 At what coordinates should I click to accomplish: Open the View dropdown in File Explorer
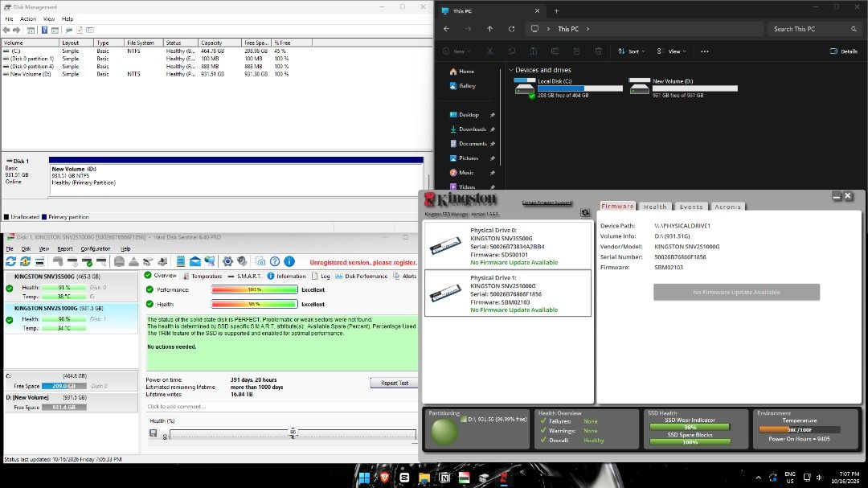[x=671, y=51]
